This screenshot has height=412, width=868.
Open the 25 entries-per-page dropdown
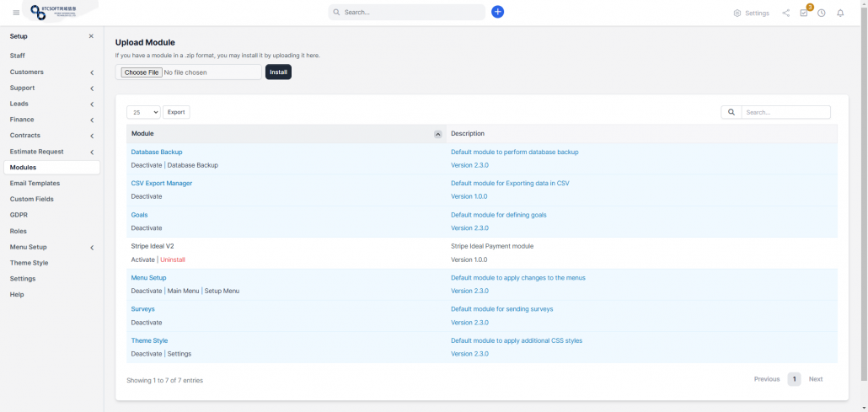coord(143,112)
